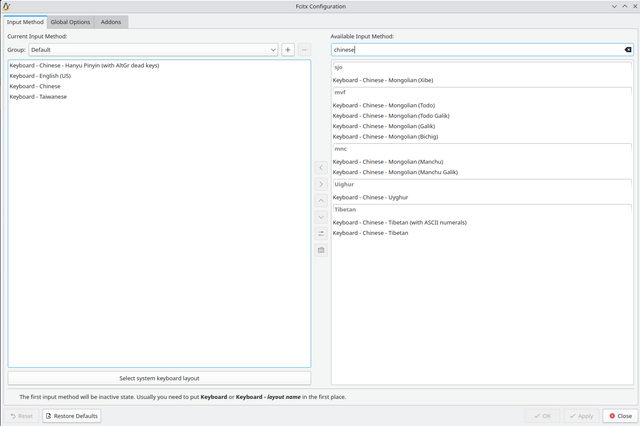Select Keyboard - Chinese - Hanyu Pinyin entry
The height and width of the screenshot is (426, 640).
pos(159,66)
